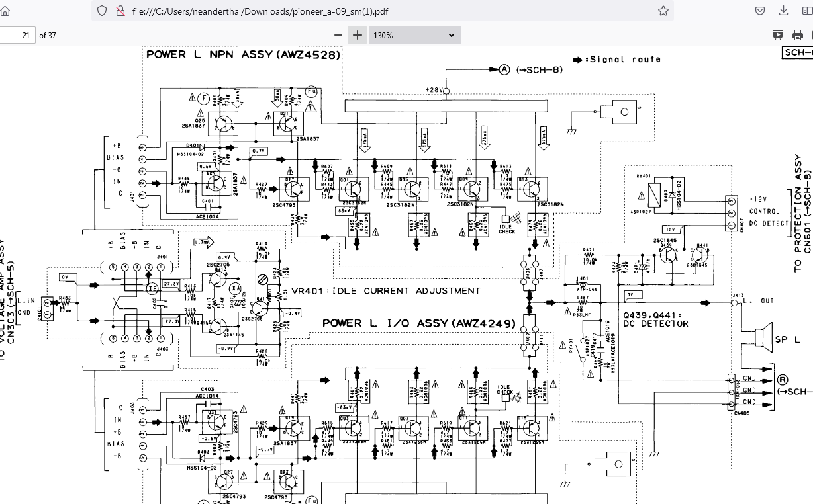
Task: Click the '+12V' connector pin label
Action: pos(757,200)
